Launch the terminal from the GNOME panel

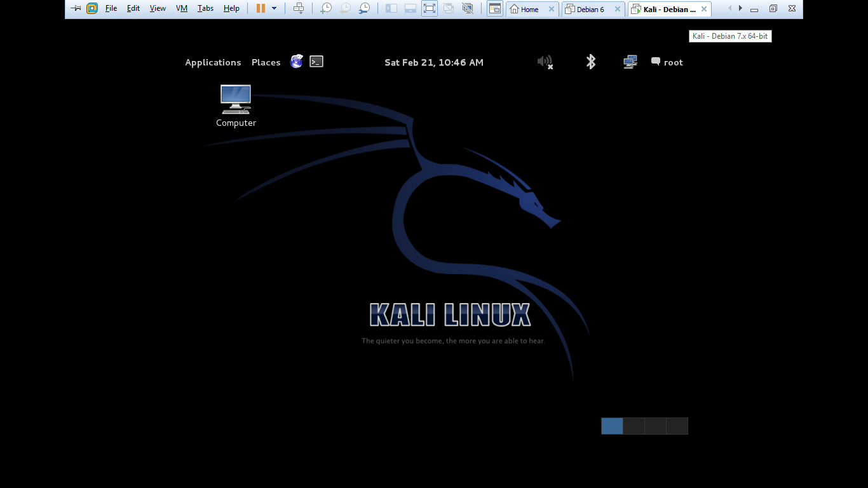click(316, 62)
